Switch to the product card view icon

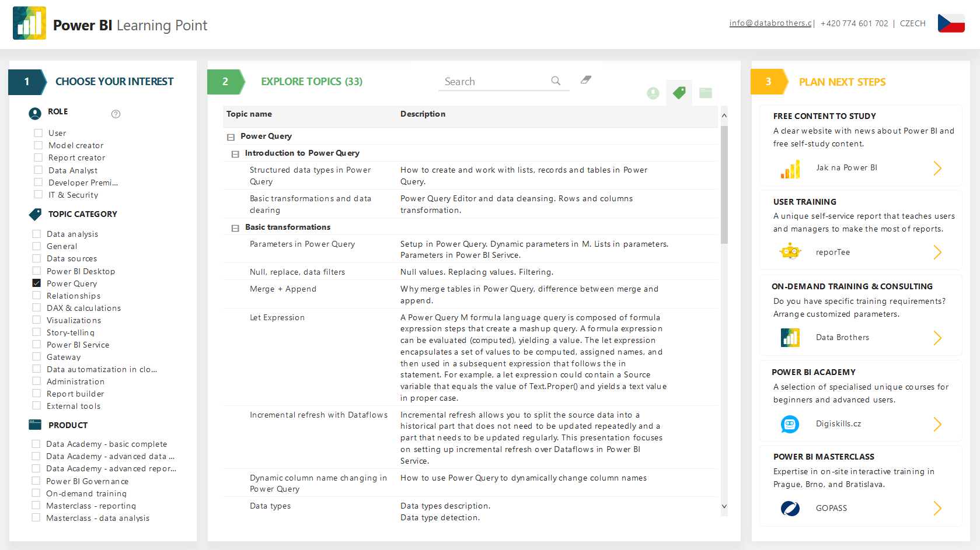point(706,93)
